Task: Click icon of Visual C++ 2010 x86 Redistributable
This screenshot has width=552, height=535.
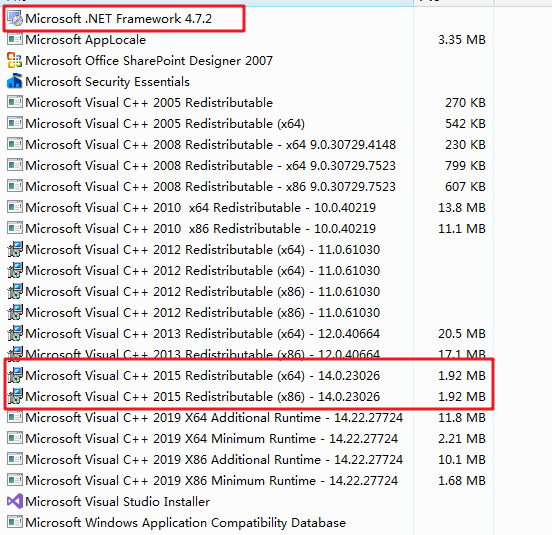Action: point(15,228)
